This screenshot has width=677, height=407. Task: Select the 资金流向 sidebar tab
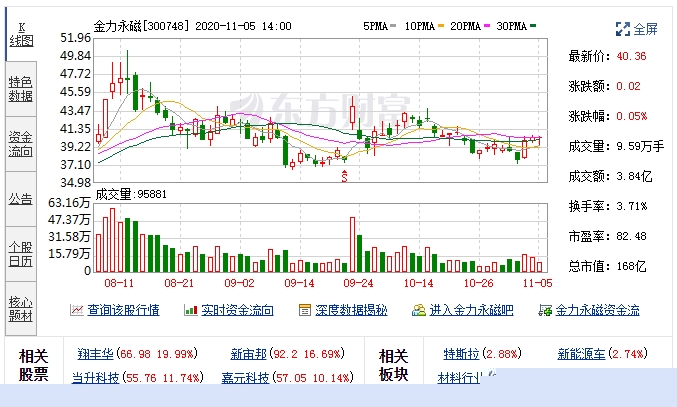coord(20,144)
